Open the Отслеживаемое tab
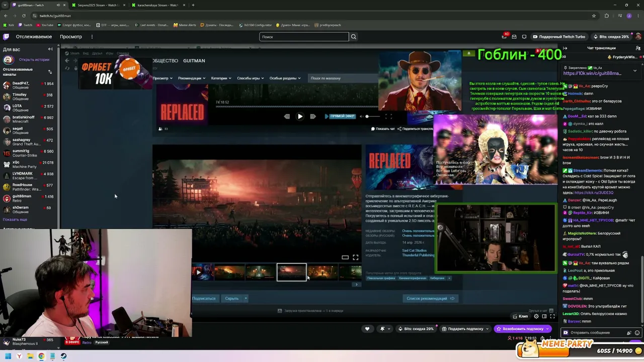 pyautogui.click(x=34, y=37)
